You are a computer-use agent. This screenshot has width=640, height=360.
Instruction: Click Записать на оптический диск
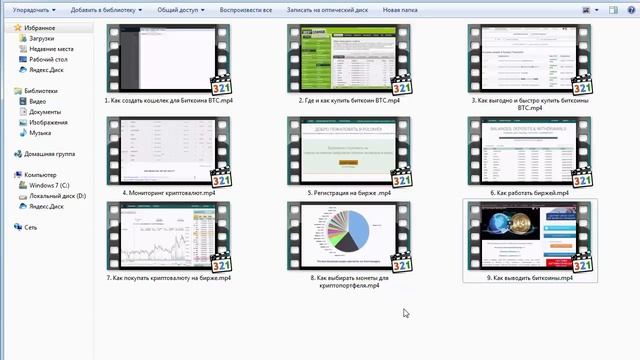pos(327,10)
